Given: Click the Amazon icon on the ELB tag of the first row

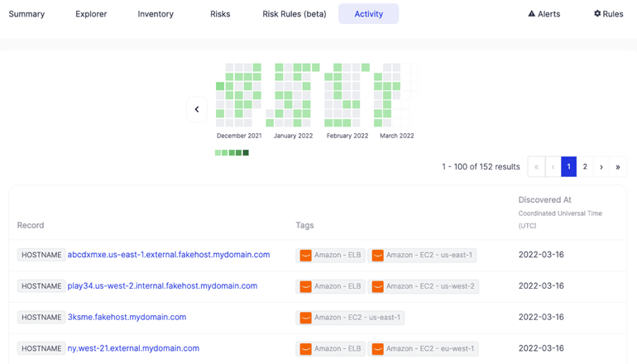Looking at the screenshot, I should coord(305,255).
